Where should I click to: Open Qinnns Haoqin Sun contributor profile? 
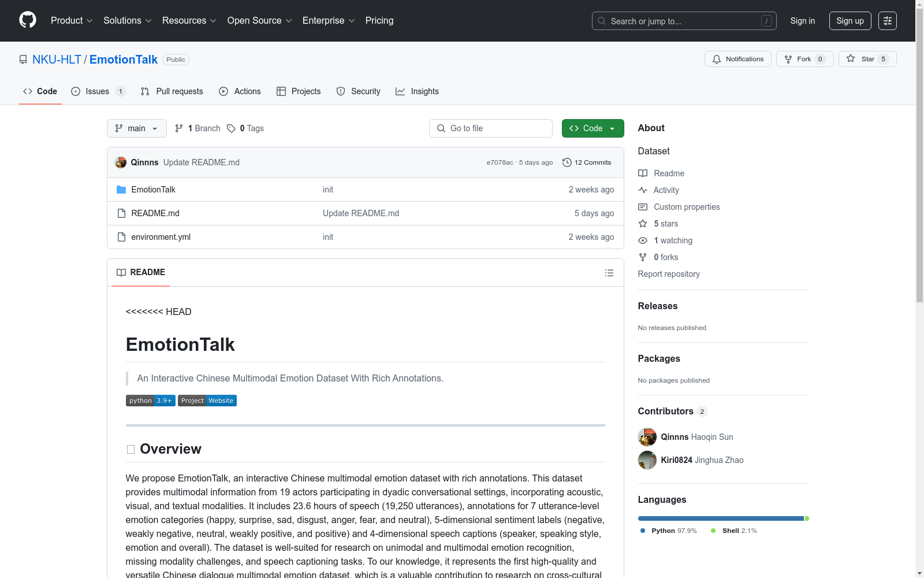pos(697,437)
